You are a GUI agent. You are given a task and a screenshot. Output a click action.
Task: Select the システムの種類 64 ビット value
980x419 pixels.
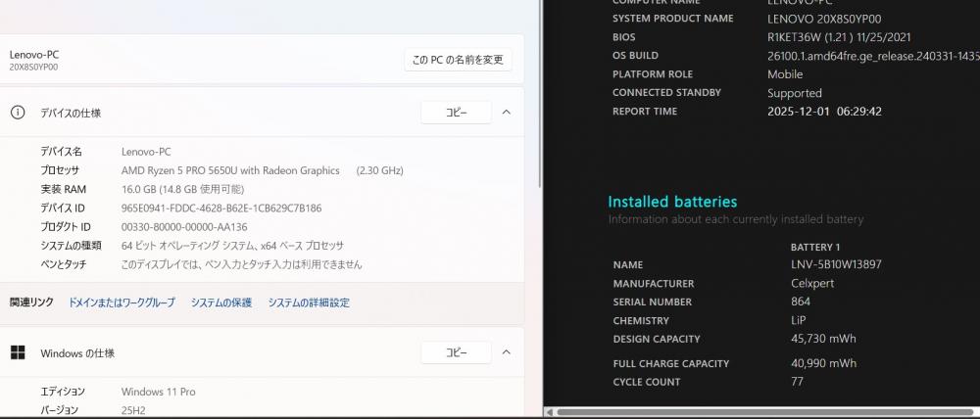pos(232,246)
